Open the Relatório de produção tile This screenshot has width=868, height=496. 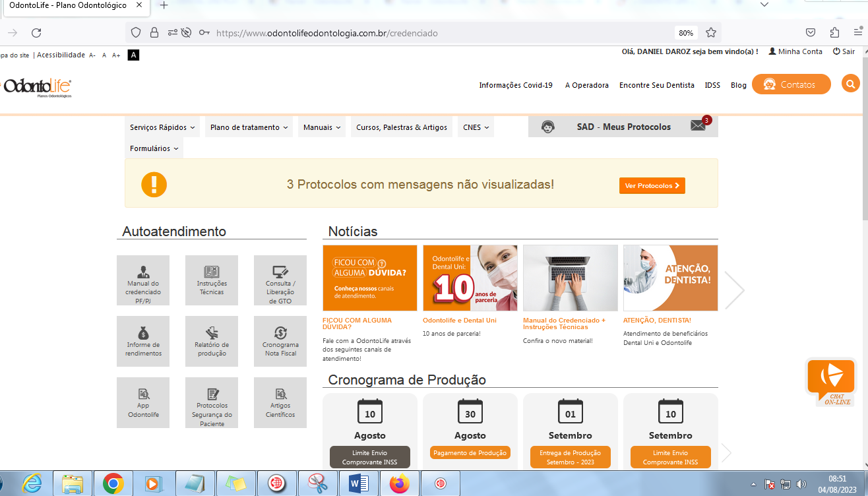pyautogui.click(x=212, y=341)
